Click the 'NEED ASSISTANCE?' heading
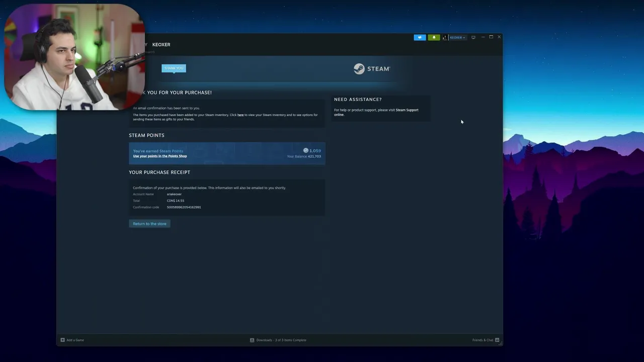Image resolution: width=644 pixels, height=362 pixels. click(358, 100)
